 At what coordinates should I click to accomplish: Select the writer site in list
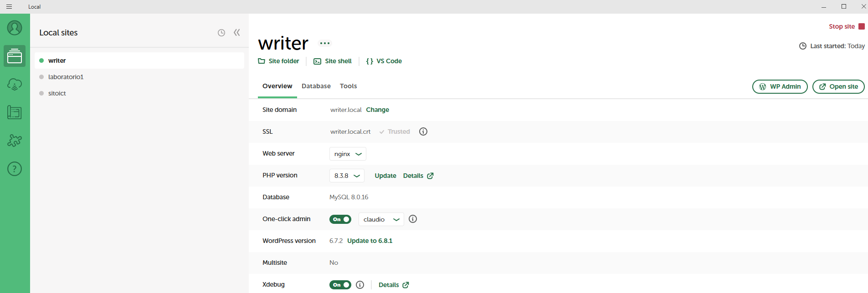(139, 61)
